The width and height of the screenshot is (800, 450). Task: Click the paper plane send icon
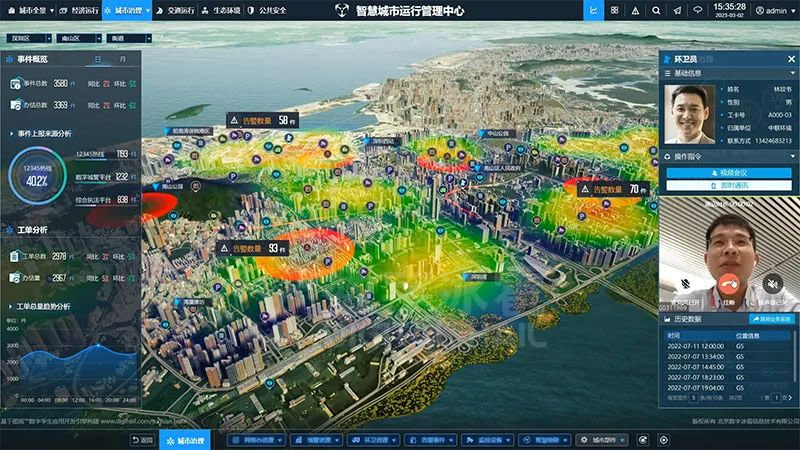[x=677, y=10]
